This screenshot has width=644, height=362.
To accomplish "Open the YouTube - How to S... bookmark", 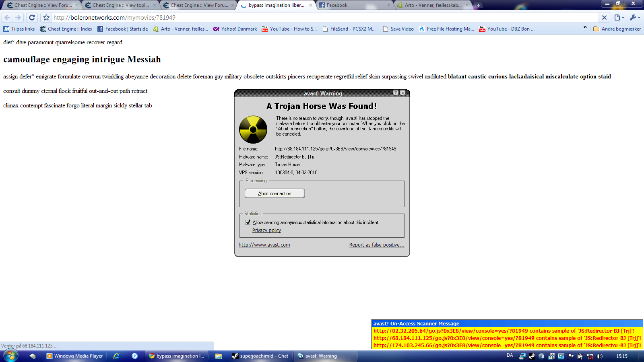I will coord(289,29).
